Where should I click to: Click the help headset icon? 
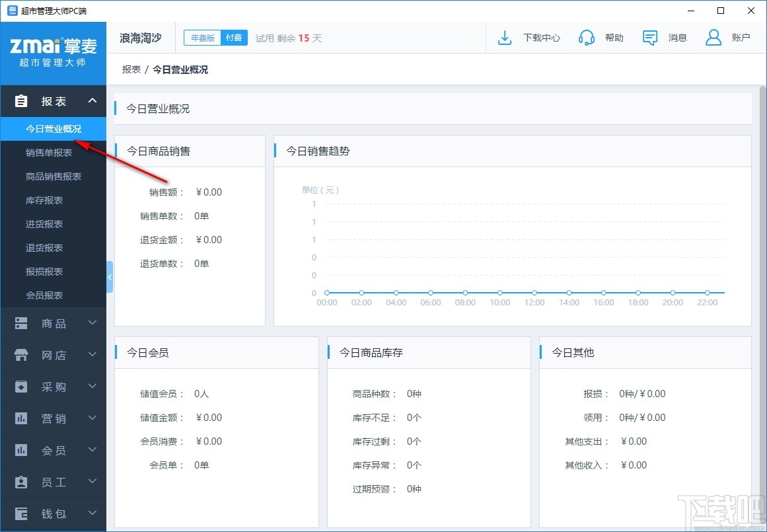point(587,38)
